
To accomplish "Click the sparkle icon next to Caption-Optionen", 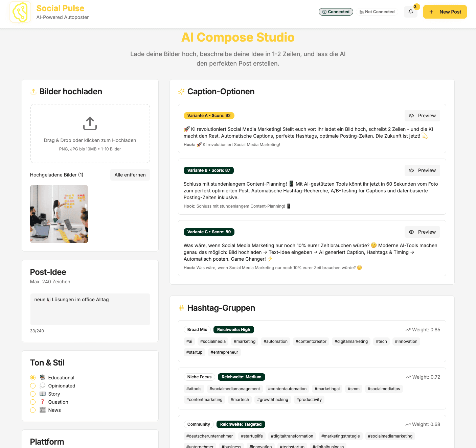I will (x=181, y=92).
